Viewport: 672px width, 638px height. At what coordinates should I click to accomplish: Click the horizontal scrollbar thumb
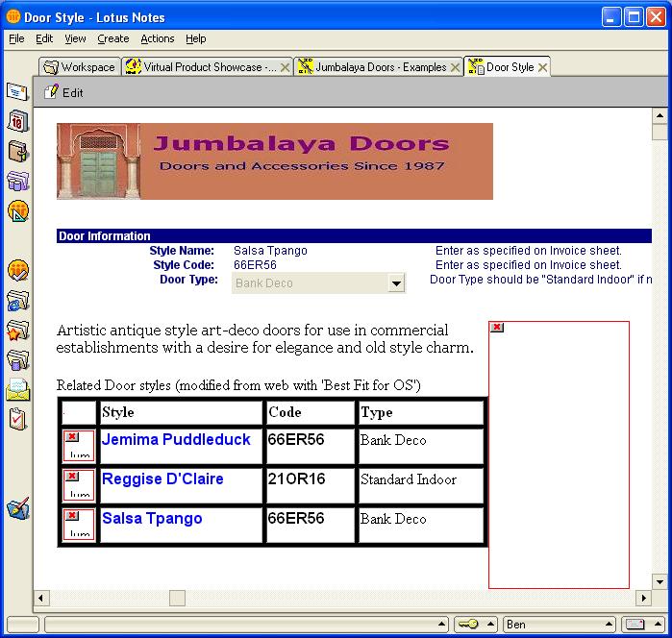pos(178,598)
